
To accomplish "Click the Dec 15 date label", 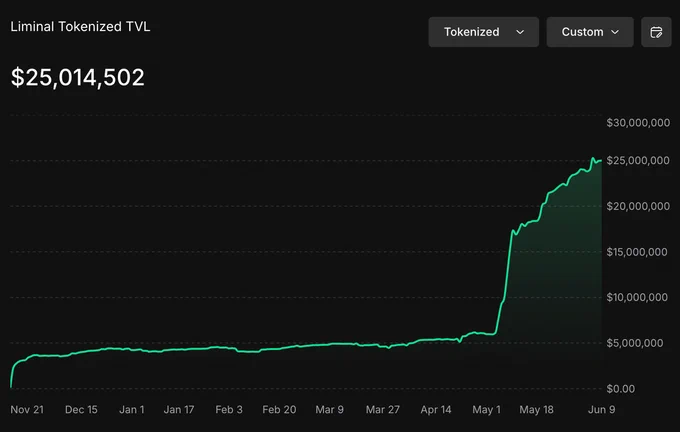I will point(81,409).
